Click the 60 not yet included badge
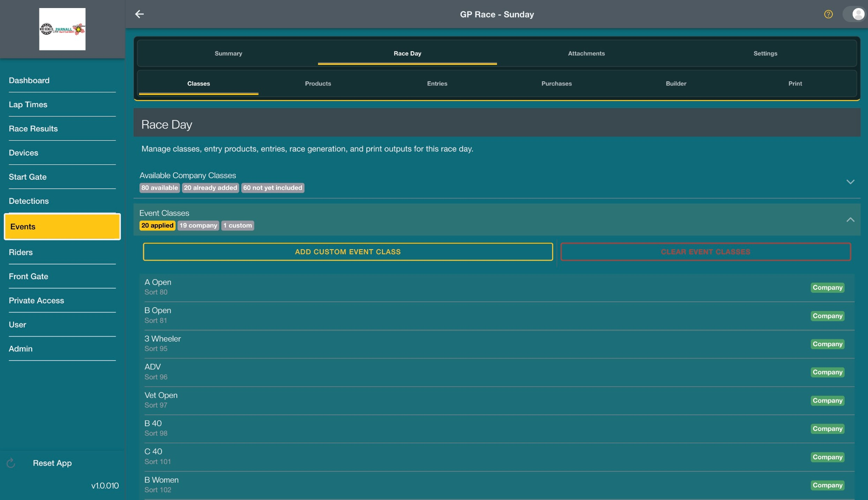 [x=273, y=188]
